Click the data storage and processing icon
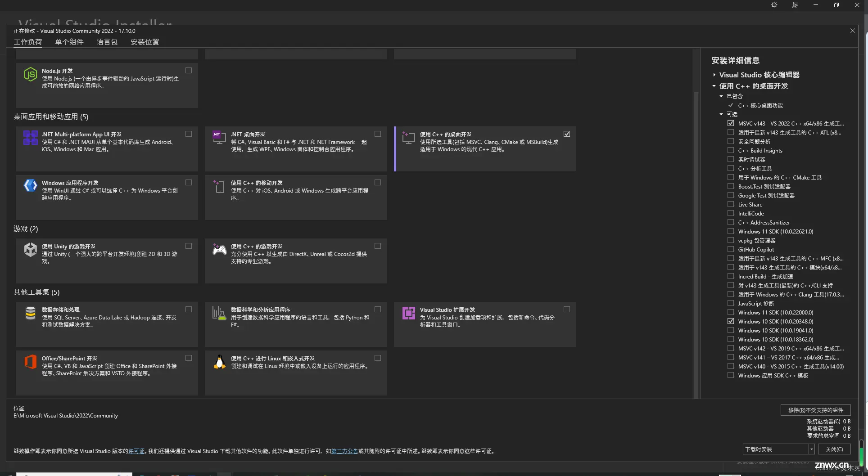 pyautogui.click(x=30, y=313)
